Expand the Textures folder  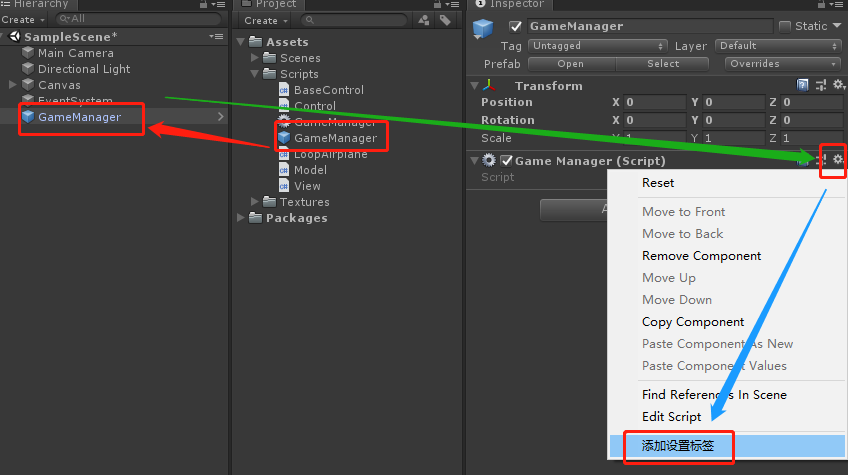click(x=255, y=201)
